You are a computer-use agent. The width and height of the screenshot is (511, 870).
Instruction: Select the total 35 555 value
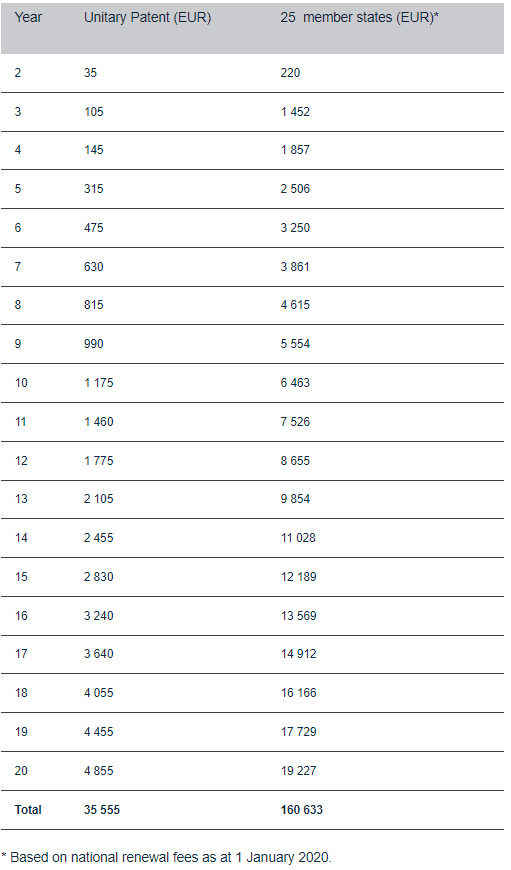102,810
